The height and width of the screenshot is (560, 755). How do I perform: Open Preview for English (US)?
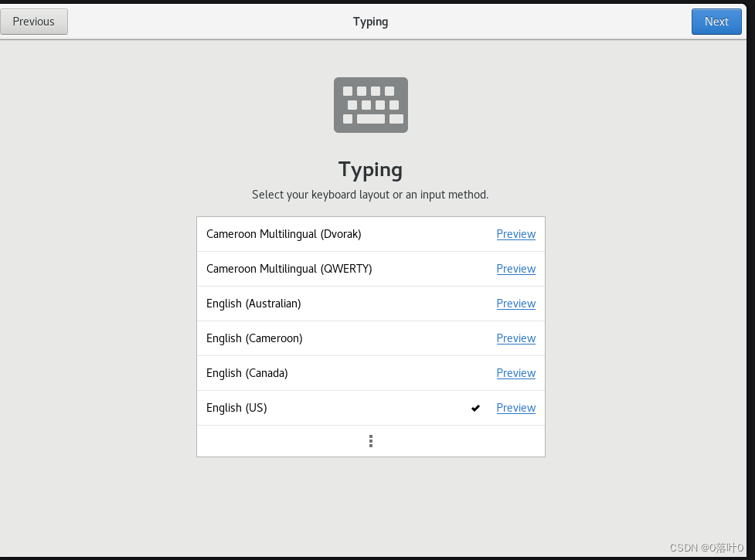pos(515,408)
